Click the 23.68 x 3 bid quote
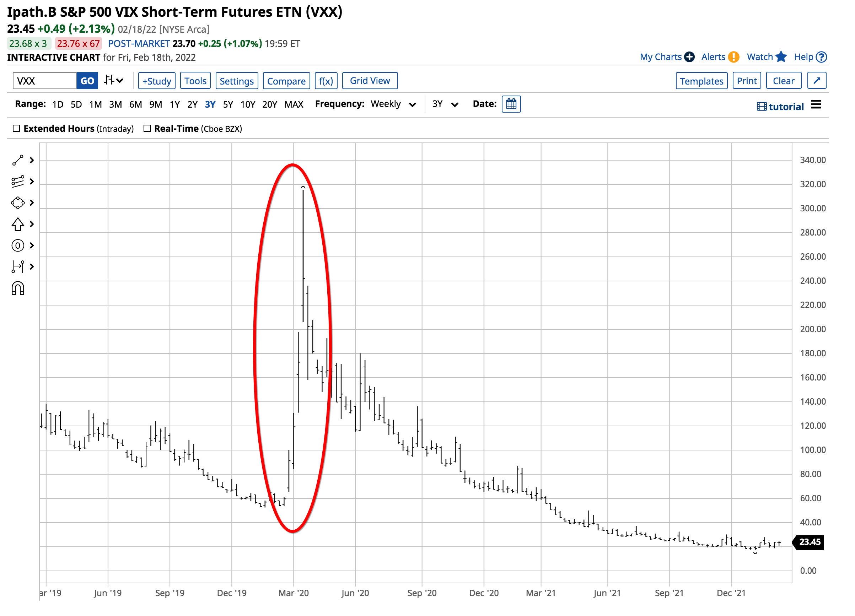The width and height of the screenshot is (855, 616). click(28, 43)
